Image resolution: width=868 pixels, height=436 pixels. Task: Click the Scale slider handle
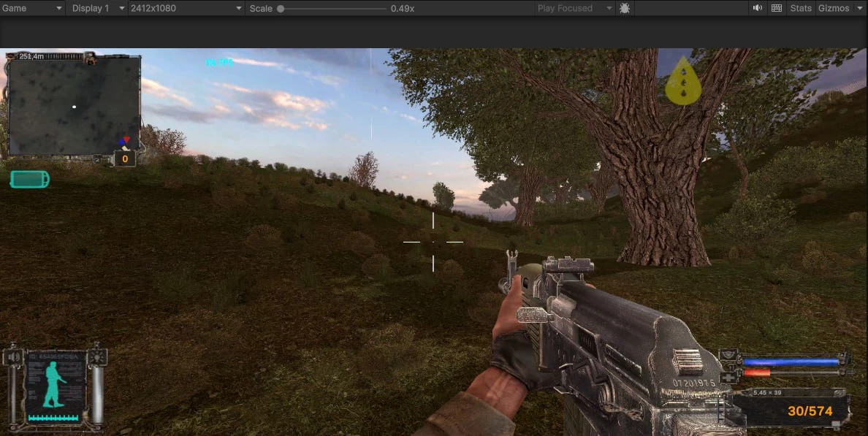pyautogui.click(x=281, y=9)
